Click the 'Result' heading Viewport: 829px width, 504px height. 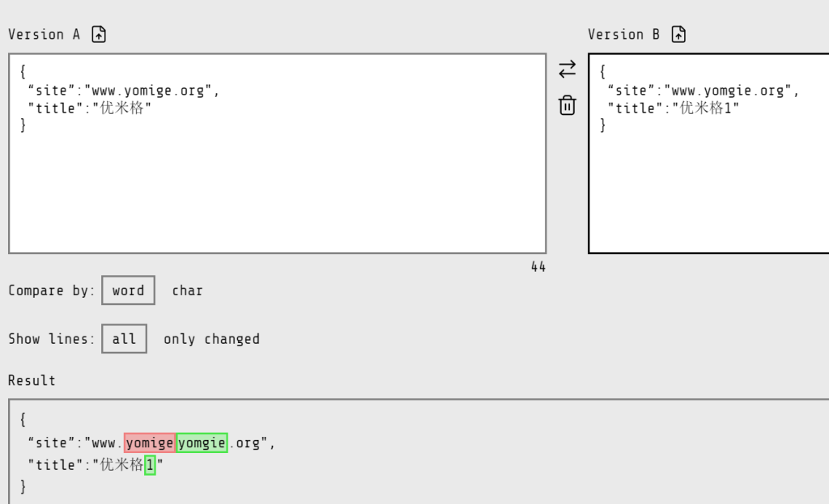coord(32,380)
